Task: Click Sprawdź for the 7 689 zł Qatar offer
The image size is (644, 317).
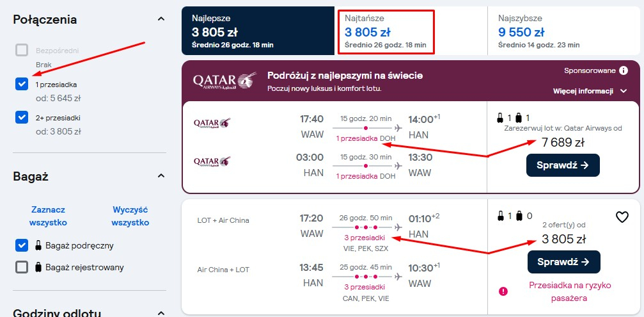Action: [563, 165]
